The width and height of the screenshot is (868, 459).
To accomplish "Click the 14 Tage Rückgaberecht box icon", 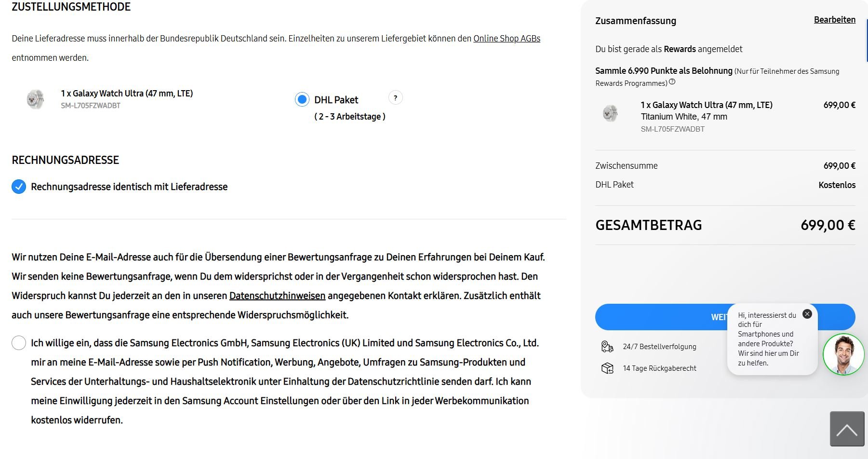I will pyautogui.click(x=607, y=368).
